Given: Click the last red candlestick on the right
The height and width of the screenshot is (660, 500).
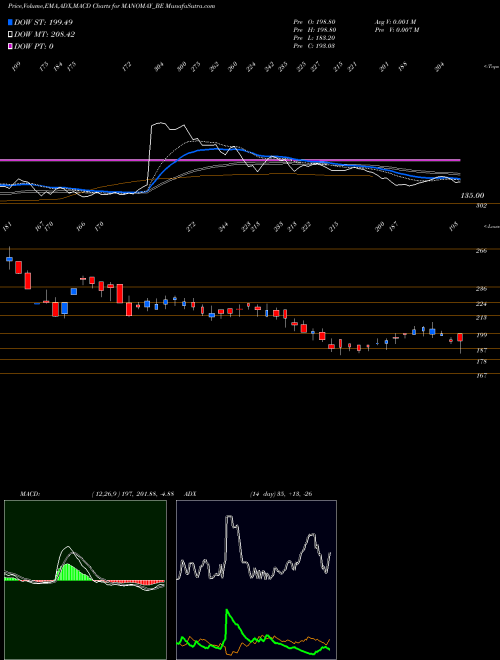Looking at the screenshot, I should 460,337.
